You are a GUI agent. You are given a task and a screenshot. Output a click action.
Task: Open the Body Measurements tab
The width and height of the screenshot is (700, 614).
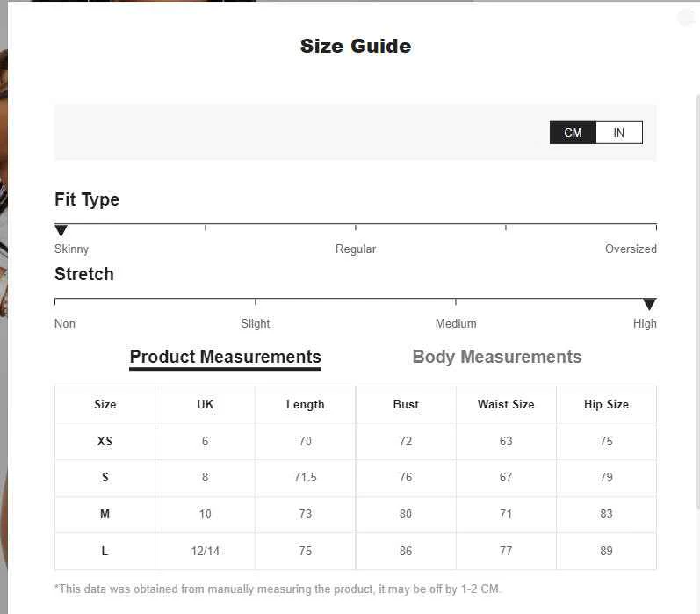[x=497, y=357]
